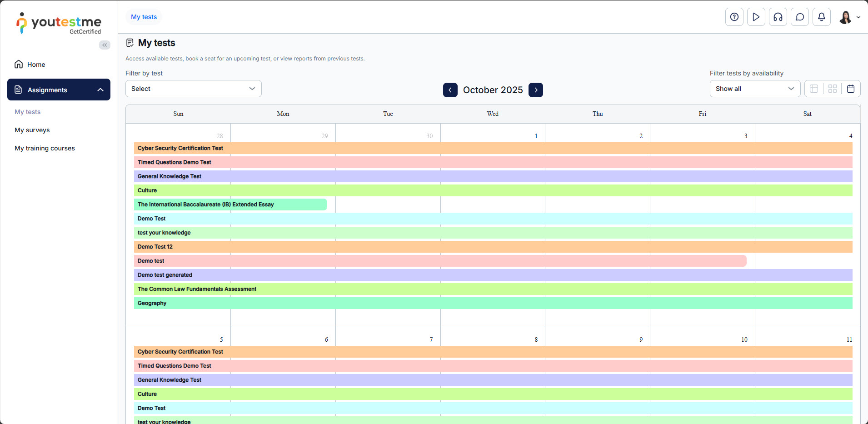Click the play video tutorial icon
Image resolution: width=868 pixels, height=424 pixels.
[x=756, y=17]
